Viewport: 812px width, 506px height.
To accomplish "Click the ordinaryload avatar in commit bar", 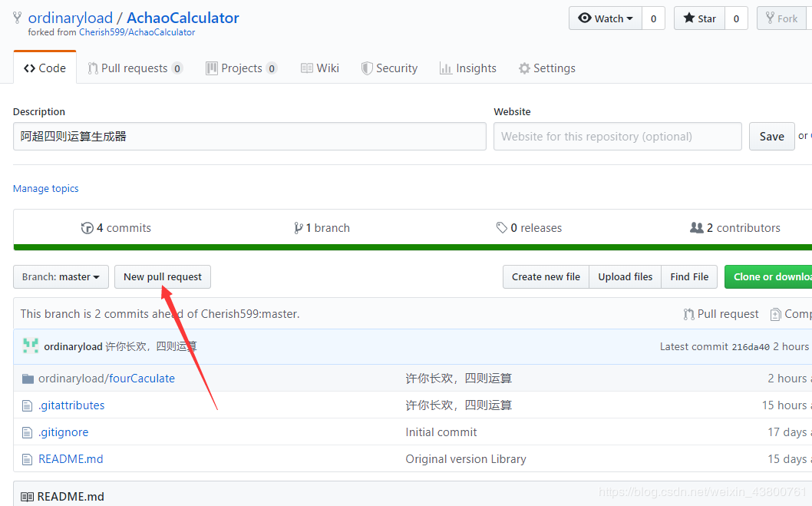I will point(31,346).
